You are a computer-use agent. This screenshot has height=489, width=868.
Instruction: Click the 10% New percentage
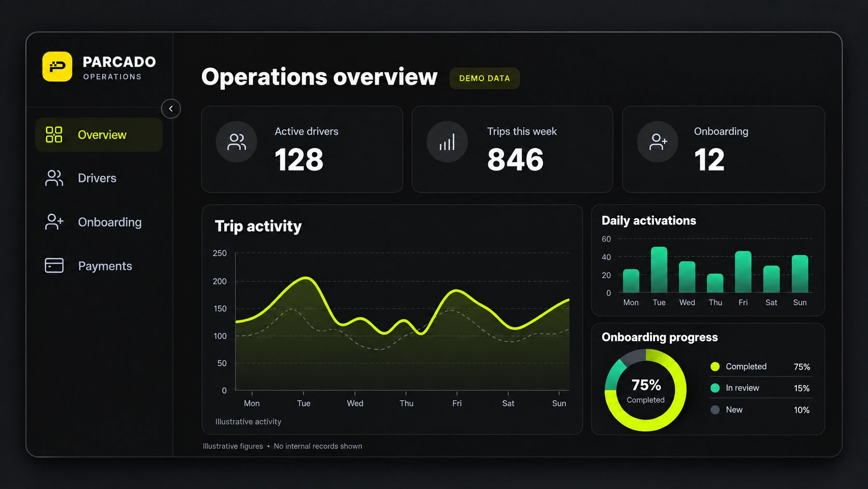[x=802, y=410]
